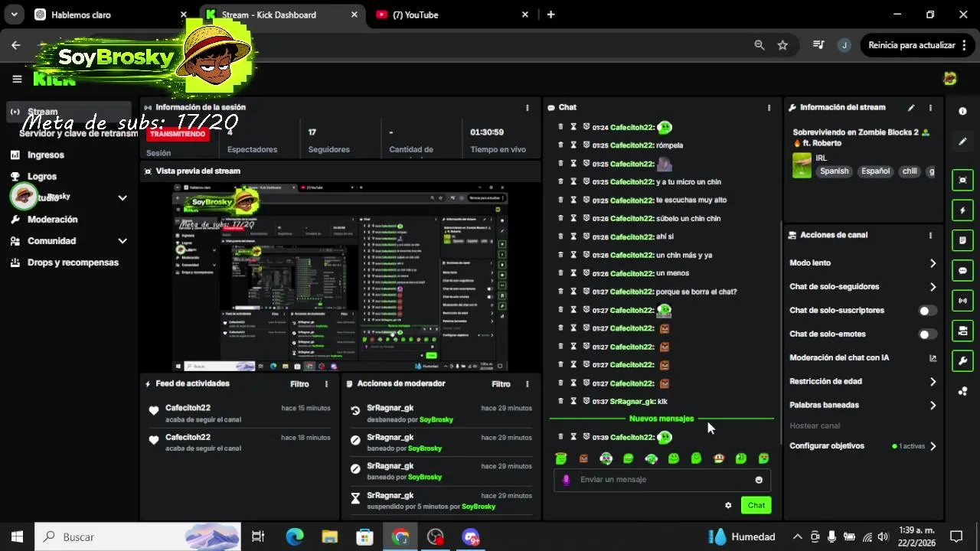
Task: Jump to Nuevos mensajes divider in chat
Action: 661,419
